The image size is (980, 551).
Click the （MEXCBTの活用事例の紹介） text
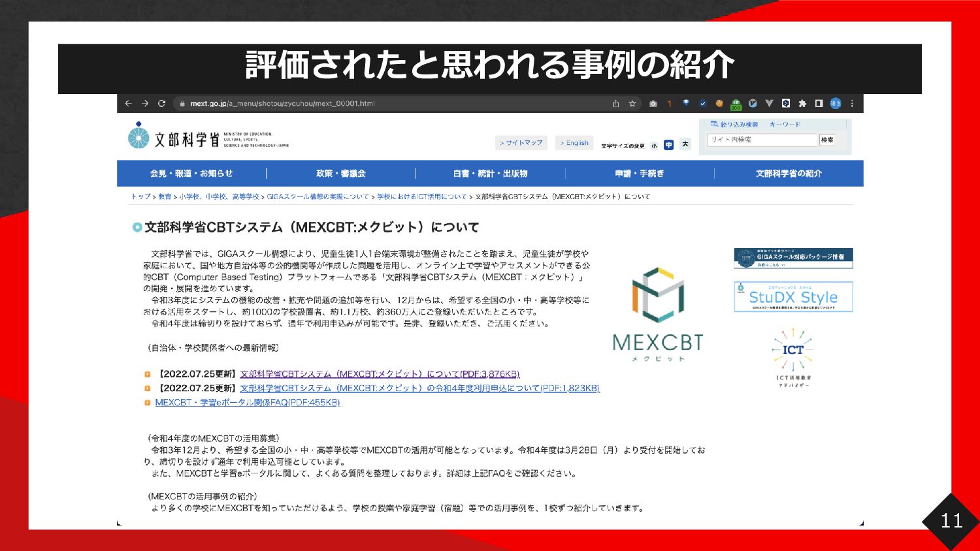(x=202, y=496)
